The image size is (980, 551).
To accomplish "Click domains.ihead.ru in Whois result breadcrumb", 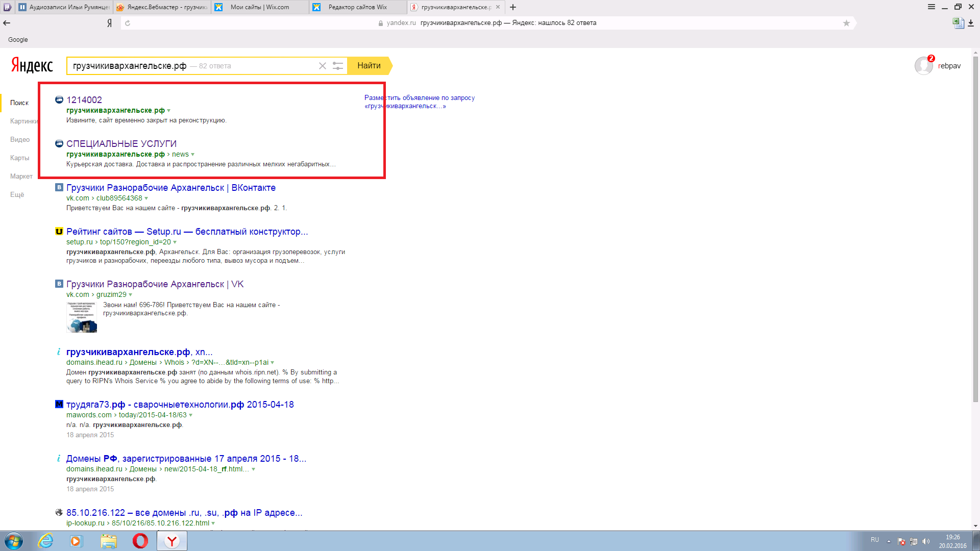I will [94, 363].
